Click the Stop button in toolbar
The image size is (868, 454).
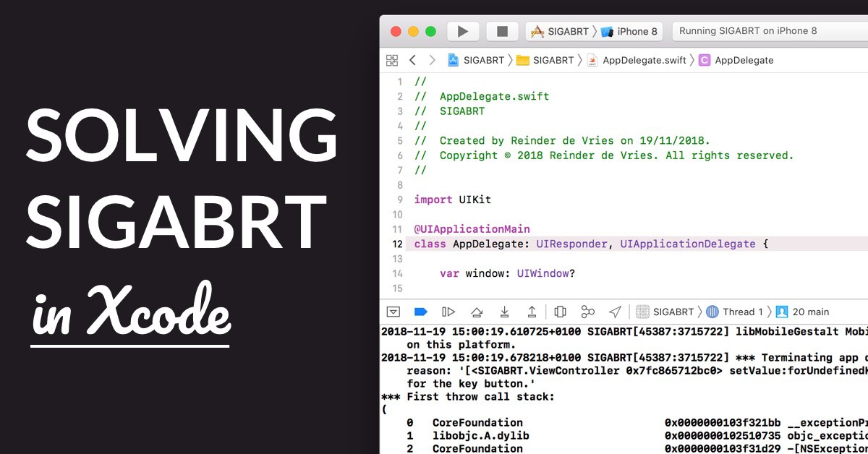tap(502, 31)
